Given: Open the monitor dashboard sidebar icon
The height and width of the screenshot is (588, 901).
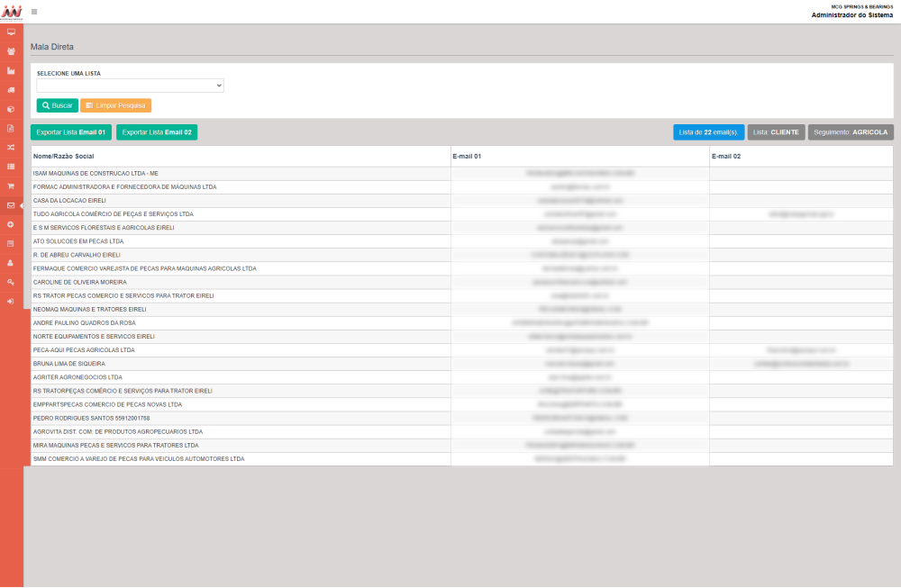Looking at the screenshot, I should pyautogui.click(x=11, y=32).
